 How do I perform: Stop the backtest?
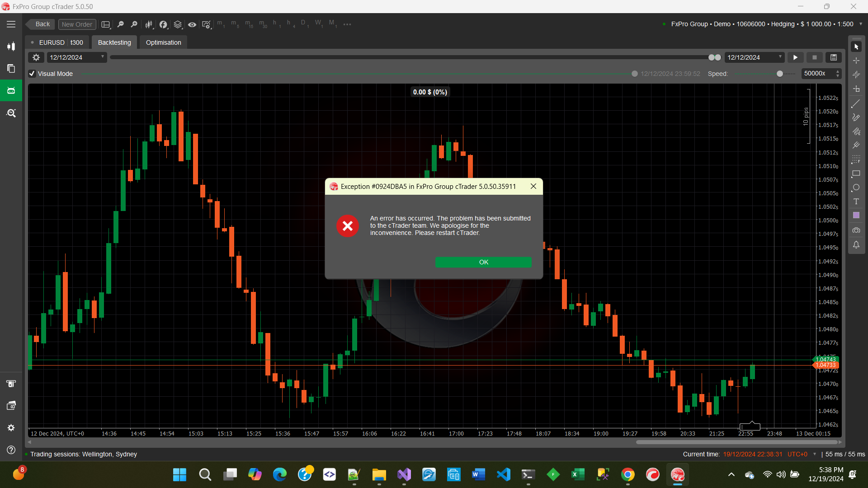click(815, 57)
